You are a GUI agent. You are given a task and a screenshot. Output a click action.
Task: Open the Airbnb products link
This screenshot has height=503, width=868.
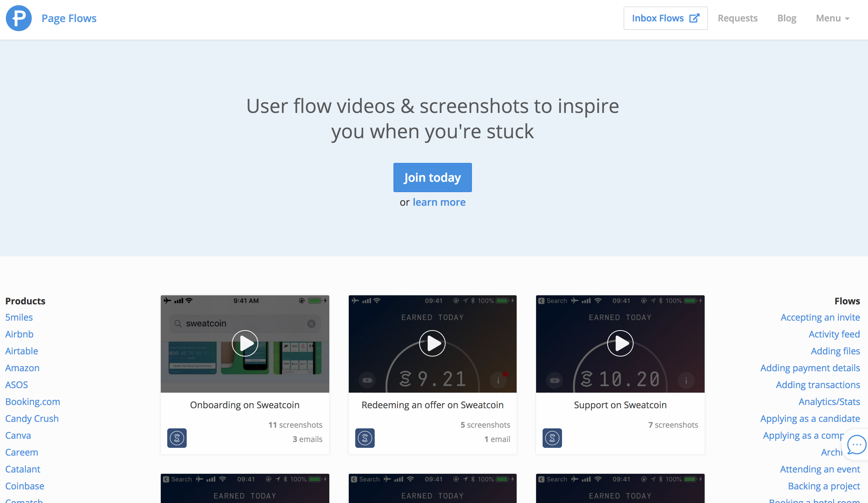tap(19, 334)
